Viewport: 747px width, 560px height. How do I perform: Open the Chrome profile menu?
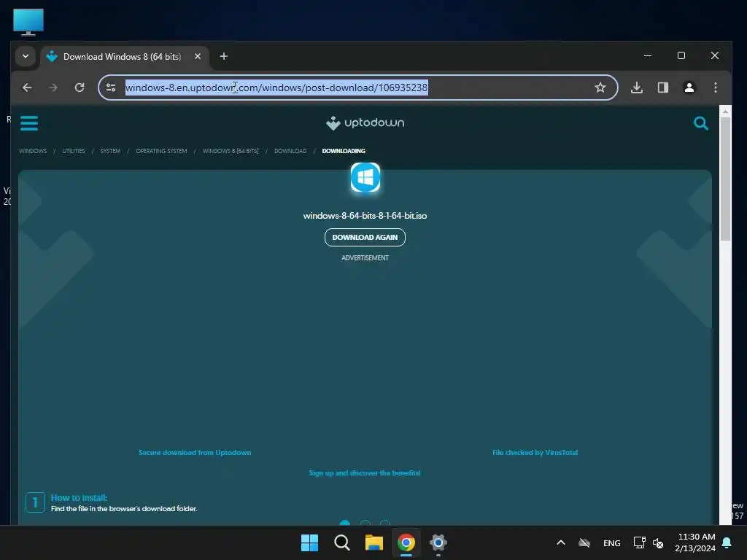(689, 87)
